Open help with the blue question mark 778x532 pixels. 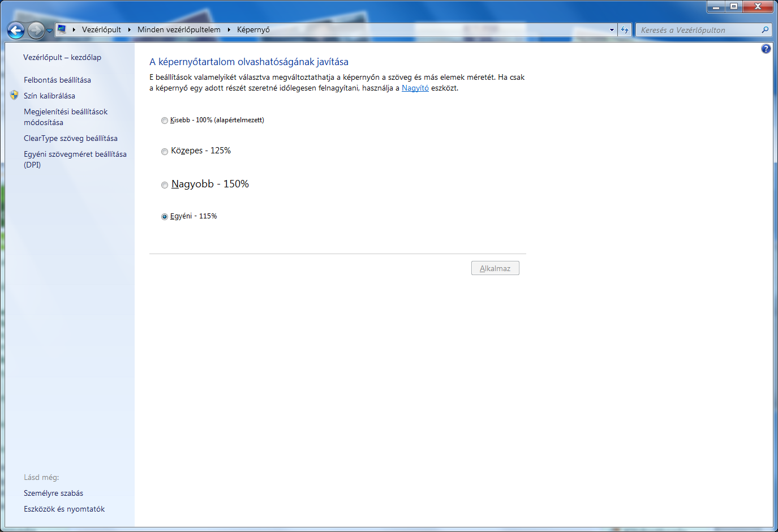coord(766,49)
